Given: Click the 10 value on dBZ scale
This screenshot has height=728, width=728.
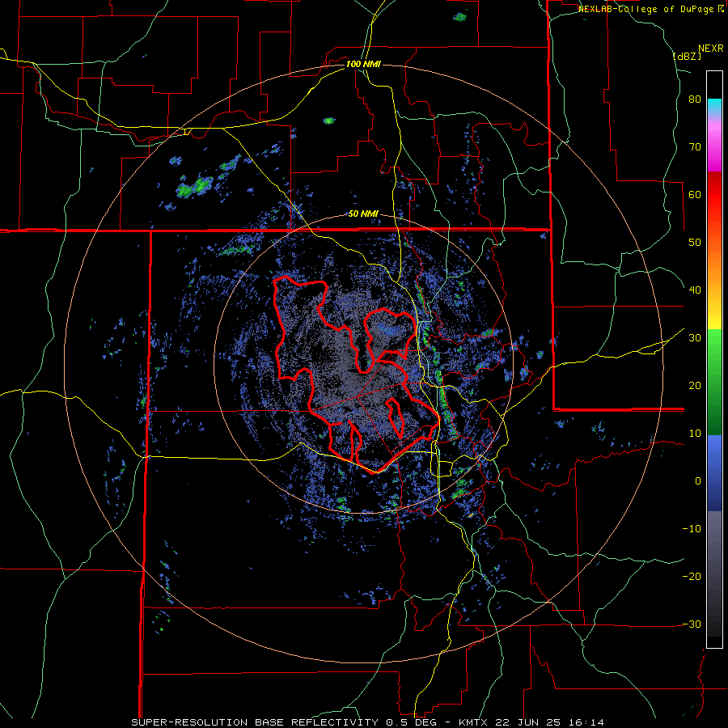Looking at the screenshot, I should click(695, 434).
